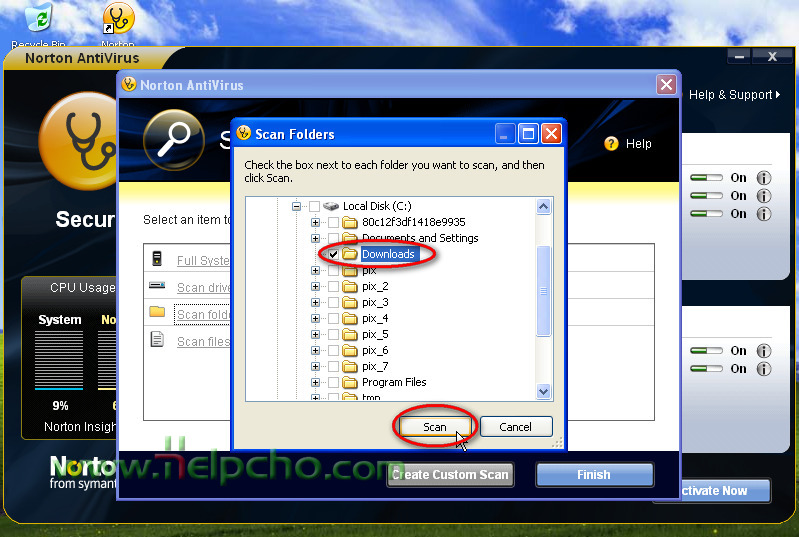Click the Help link in Norton dialog
This screenshot has height=537, width=799.
click(x=638, y=144)
